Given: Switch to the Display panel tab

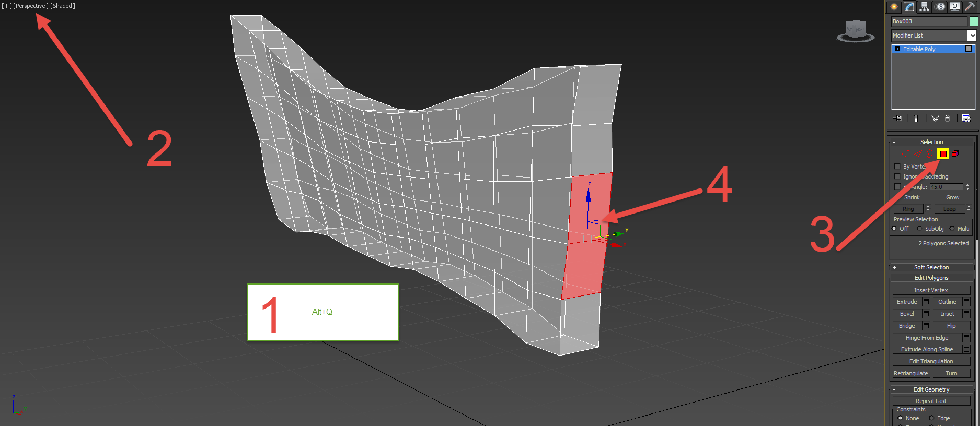Looking at the screenshot, I should pyautogui.click(x=955, y=7).
